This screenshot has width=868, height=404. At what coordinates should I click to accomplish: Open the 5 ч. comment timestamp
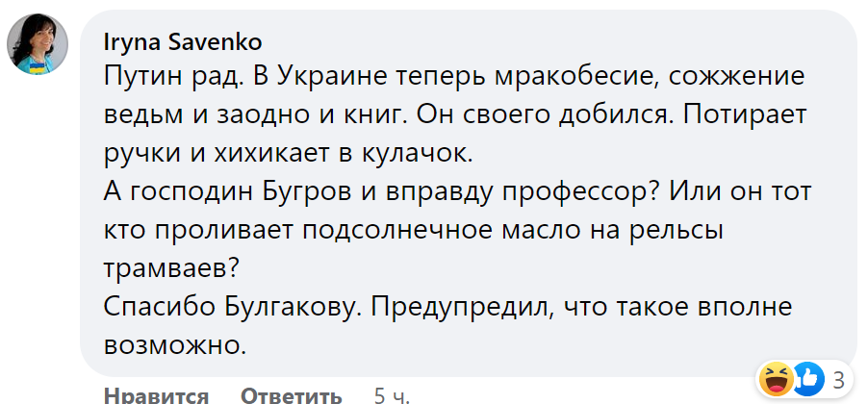[x=393, y=395]
